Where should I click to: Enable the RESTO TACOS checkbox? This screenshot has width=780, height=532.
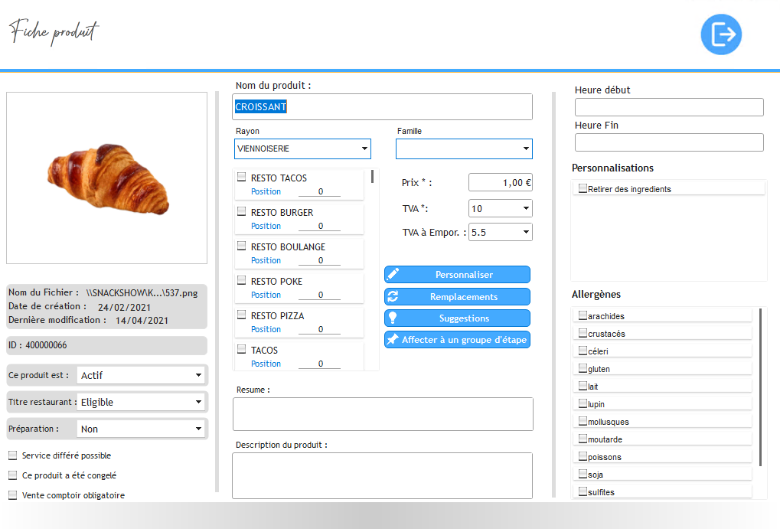click(242, 178)
